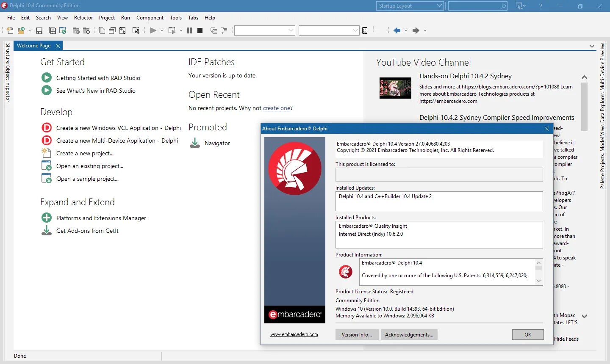Click the IDE Insight search field
This screenshot has width=610, height=364.
tap(477, 6)
